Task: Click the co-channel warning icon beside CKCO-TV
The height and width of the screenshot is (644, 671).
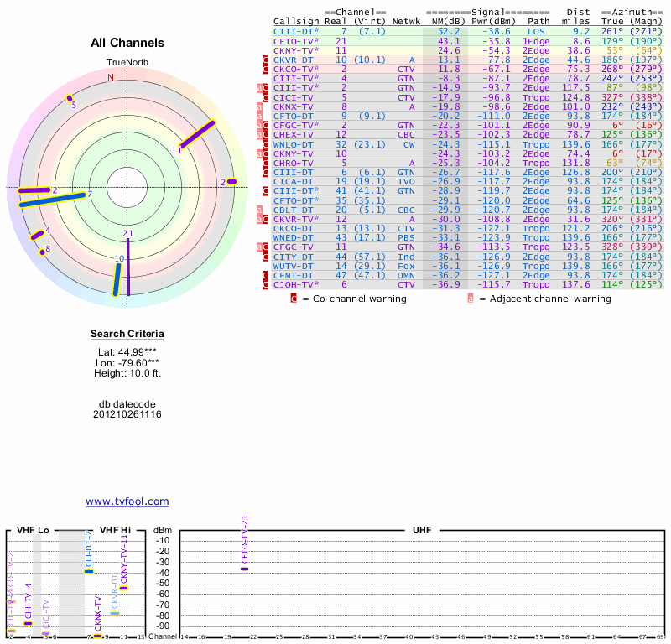Action: point(266,69)
